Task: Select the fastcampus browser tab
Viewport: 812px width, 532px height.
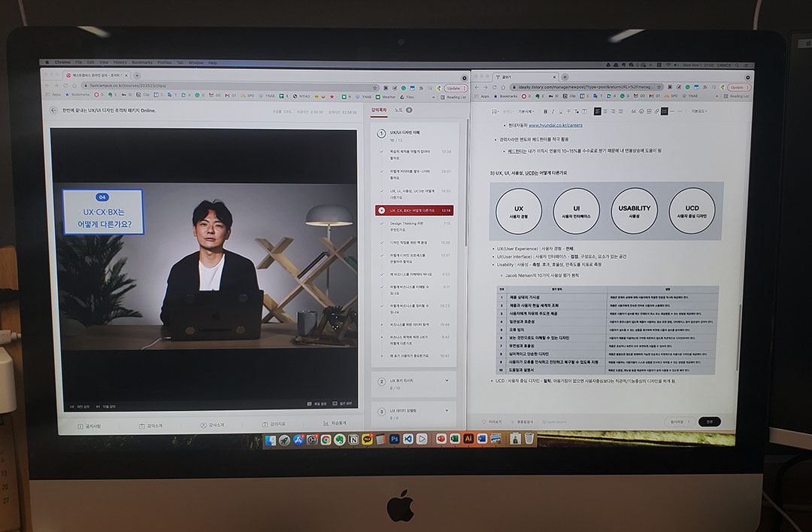Action: click(96, 76)
